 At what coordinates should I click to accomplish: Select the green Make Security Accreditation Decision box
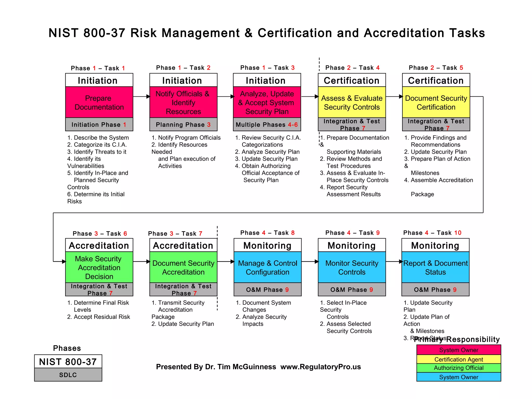point(99,267)
